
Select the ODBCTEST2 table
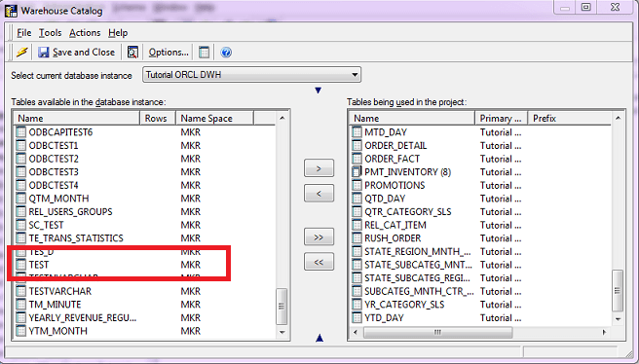pos(54,159)
